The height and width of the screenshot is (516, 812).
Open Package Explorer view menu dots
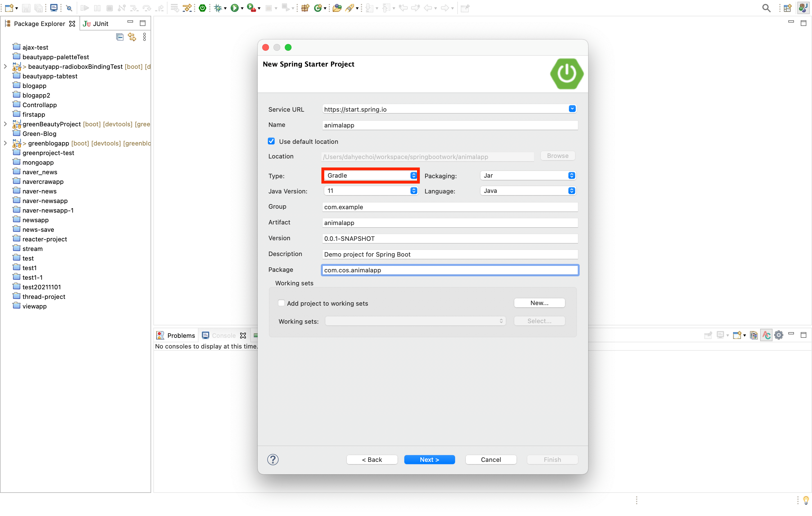[144, 37]
